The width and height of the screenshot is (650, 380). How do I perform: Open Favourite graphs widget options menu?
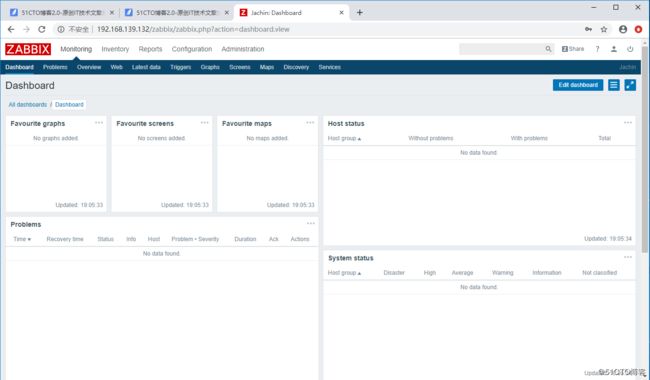(99, 123)
